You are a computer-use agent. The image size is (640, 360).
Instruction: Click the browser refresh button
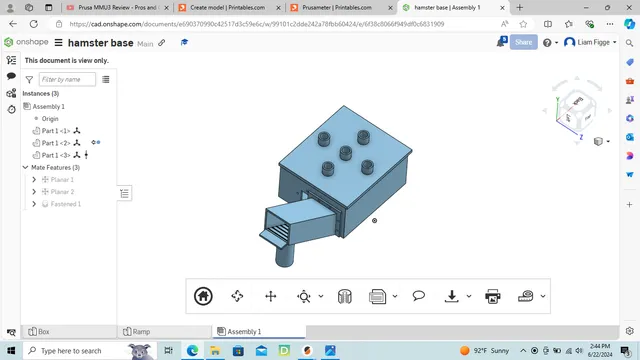point(33,24)
